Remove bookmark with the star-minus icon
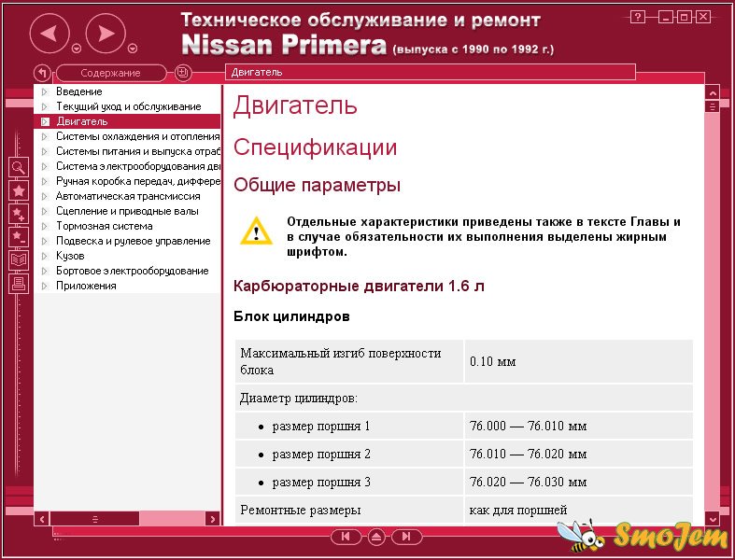 pos(19,237)
